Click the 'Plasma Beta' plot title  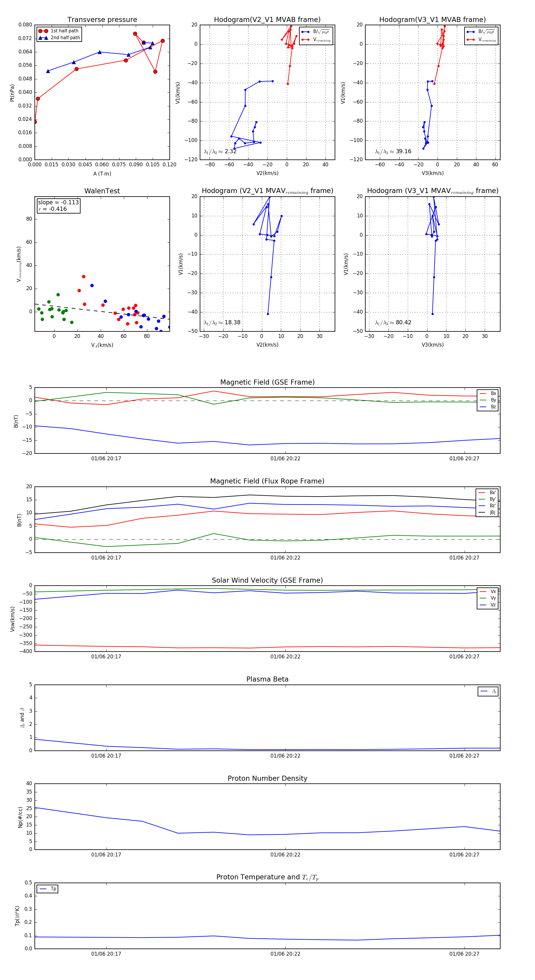[x=267, y=679]
